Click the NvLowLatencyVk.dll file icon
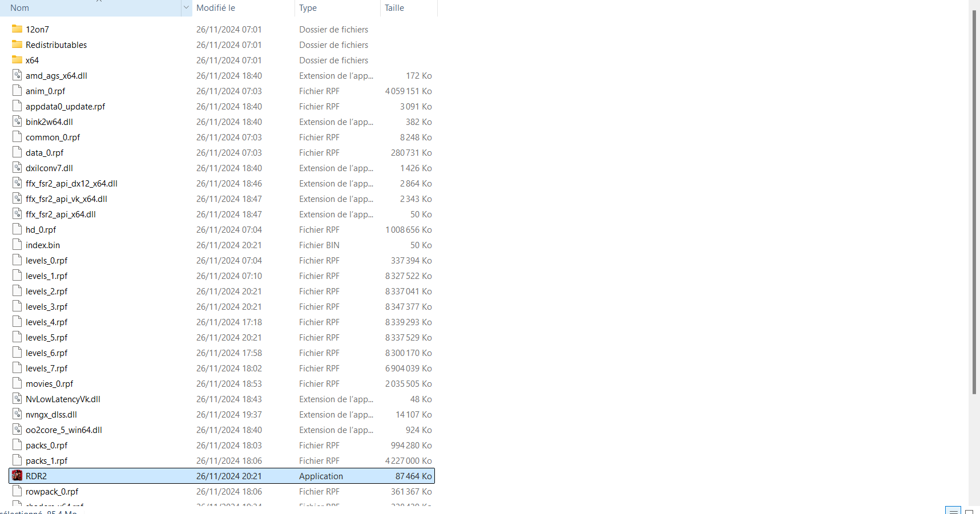980x514 pixels. 17,399
